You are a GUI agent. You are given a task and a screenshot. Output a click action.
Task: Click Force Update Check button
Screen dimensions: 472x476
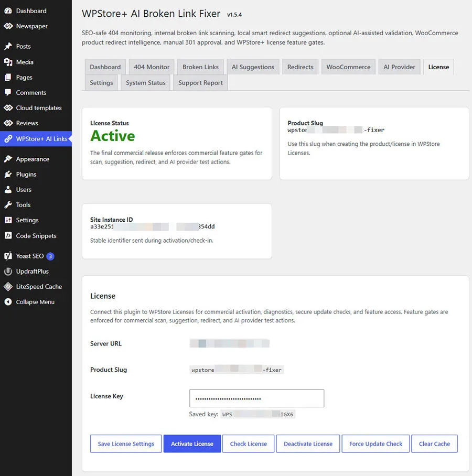[x=376, y=443]
